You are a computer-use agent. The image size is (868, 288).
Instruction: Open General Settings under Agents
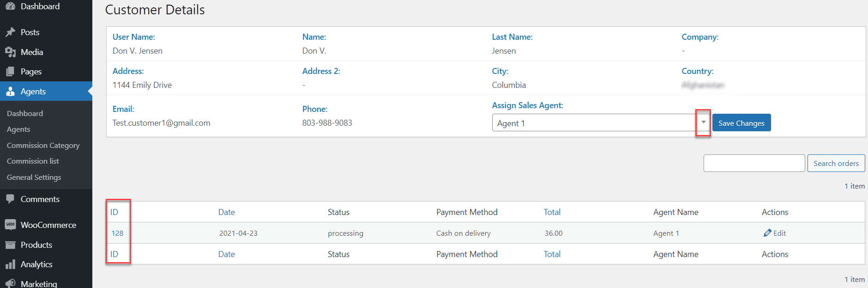34,178
